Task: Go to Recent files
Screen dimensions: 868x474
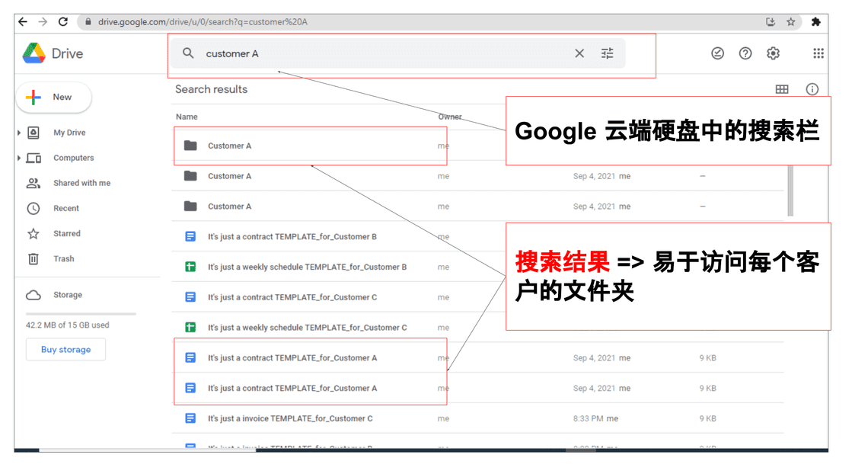Action: 66,208
